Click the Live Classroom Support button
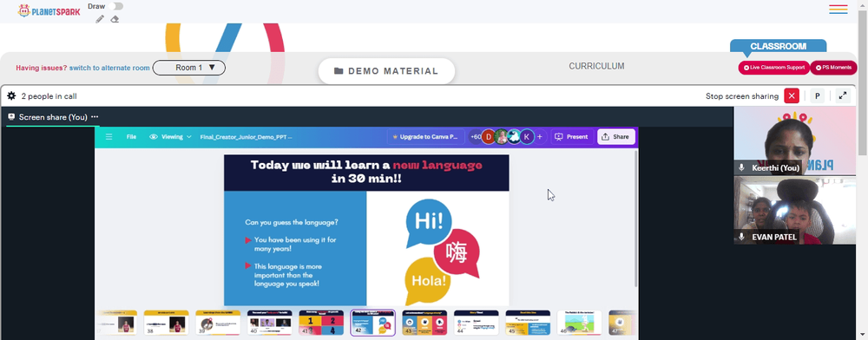Viewport: 868px width, 340px height. pyautogui.click(x=773, y=68)
